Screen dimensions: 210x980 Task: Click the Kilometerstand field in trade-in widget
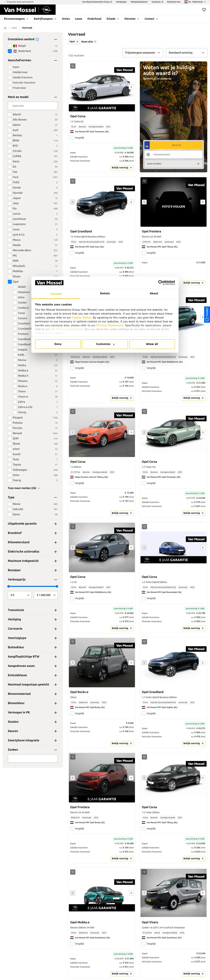[x=173, y=155]
